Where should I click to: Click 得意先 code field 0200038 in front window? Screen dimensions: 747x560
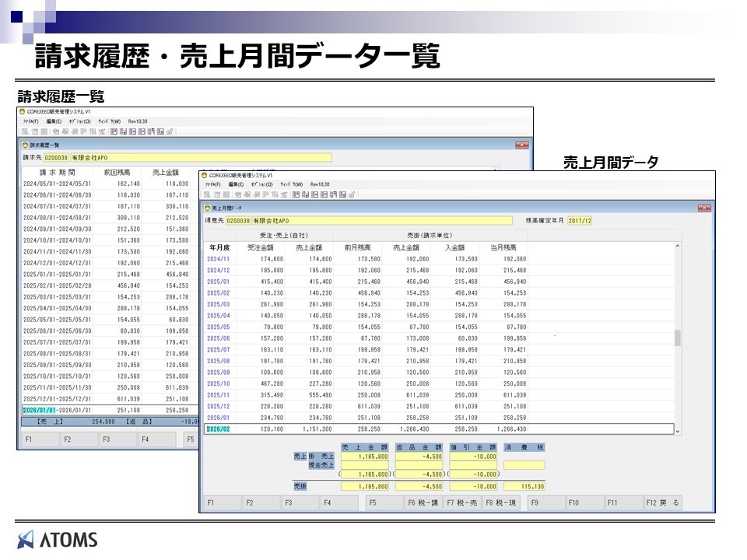pos(239,221)
